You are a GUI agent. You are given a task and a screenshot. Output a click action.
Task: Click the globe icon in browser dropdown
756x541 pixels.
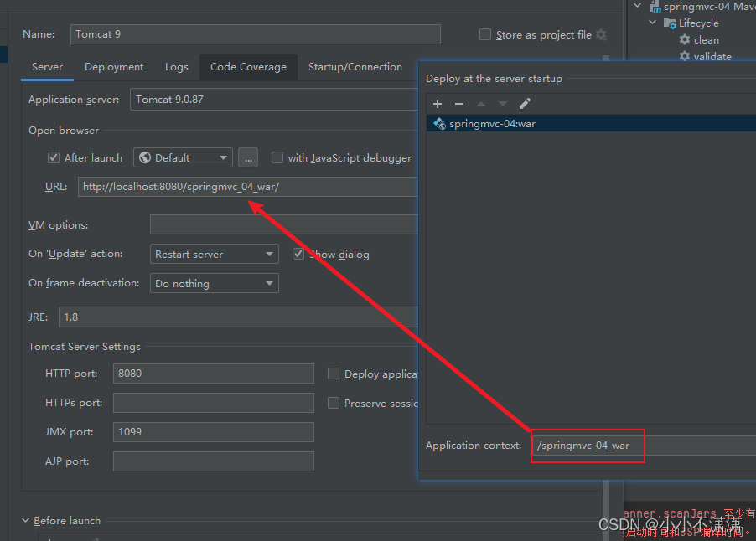[145, 157]
